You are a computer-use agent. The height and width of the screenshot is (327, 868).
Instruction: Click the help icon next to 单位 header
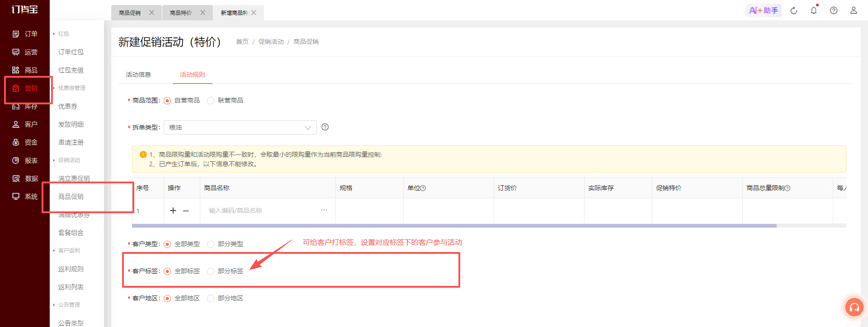tap(423, 188)
